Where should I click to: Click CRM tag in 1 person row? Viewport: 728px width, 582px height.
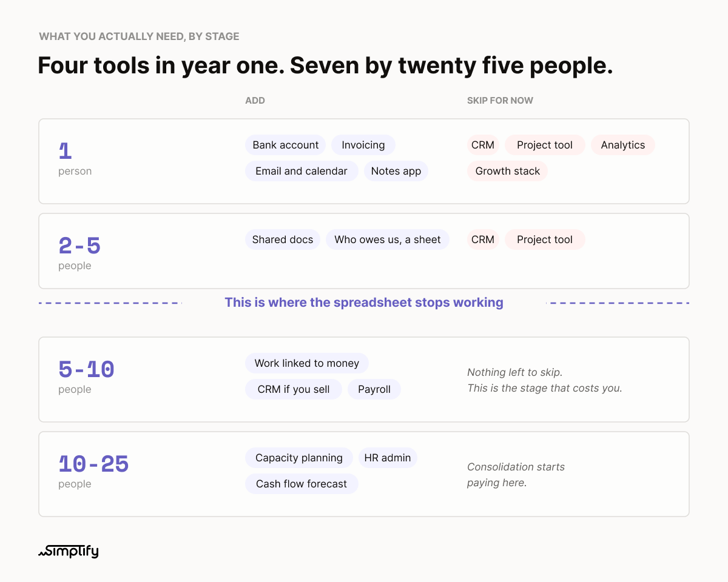pyautogui.click(x=483, y=145)
